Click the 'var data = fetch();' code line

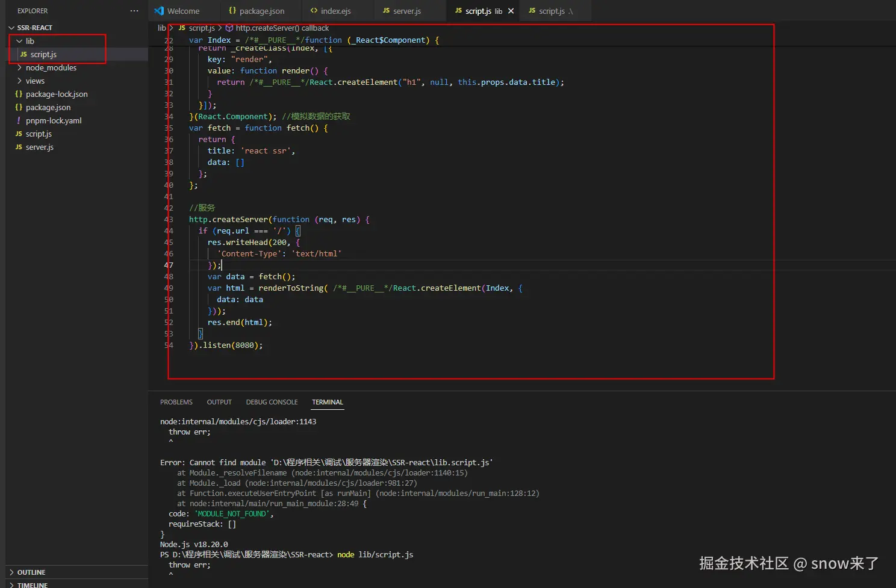(x=252, y=276)
